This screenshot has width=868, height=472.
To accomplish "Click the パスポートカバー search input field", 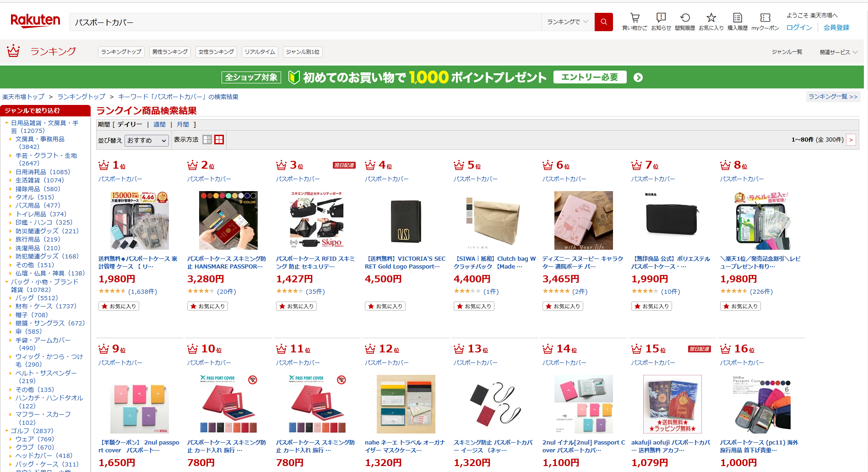I will pyautogui.click(x=305, y=22).
